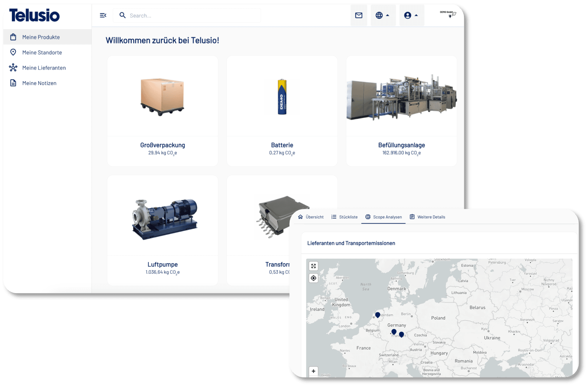Click the list icon on the Stückliste tab

(334, 217)
